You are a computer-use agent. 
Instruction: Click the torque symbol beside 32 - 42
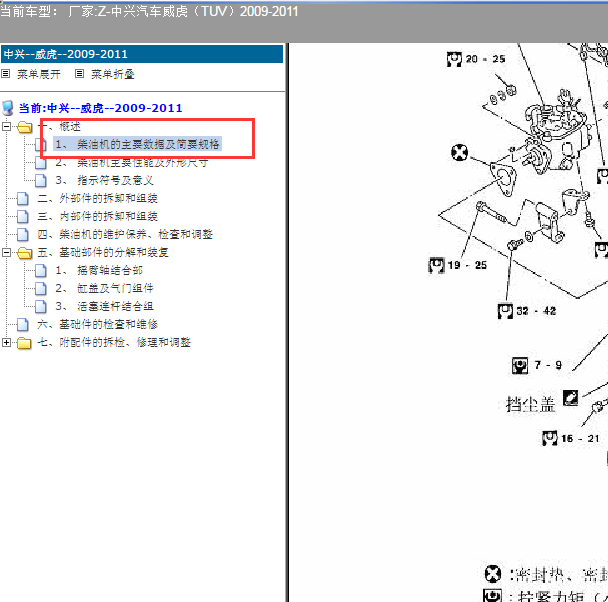coord(505,311)
